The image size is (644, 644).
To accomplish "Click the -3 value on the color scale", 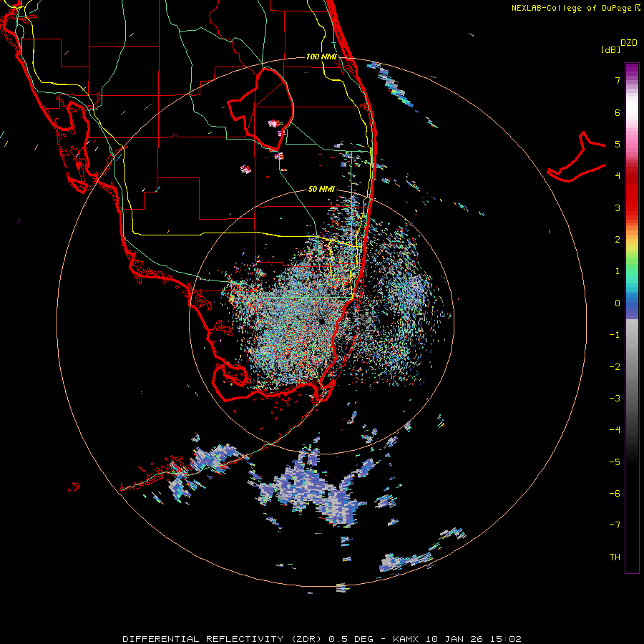I will click(615, 398).
